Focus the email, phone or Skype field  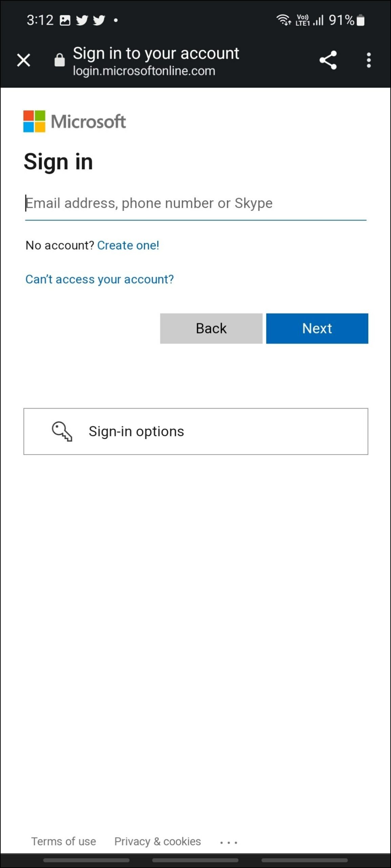coord(196,203)
